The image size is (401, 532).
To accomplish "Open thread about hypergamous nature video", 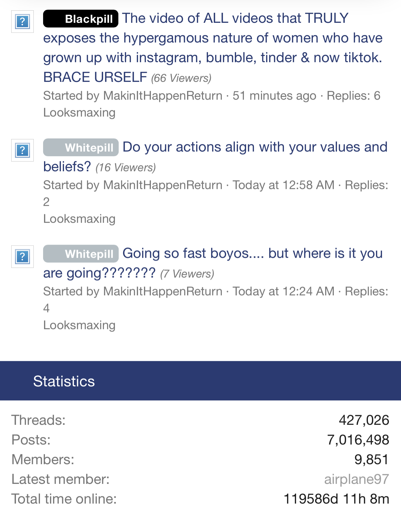I will tap(212, 38).
